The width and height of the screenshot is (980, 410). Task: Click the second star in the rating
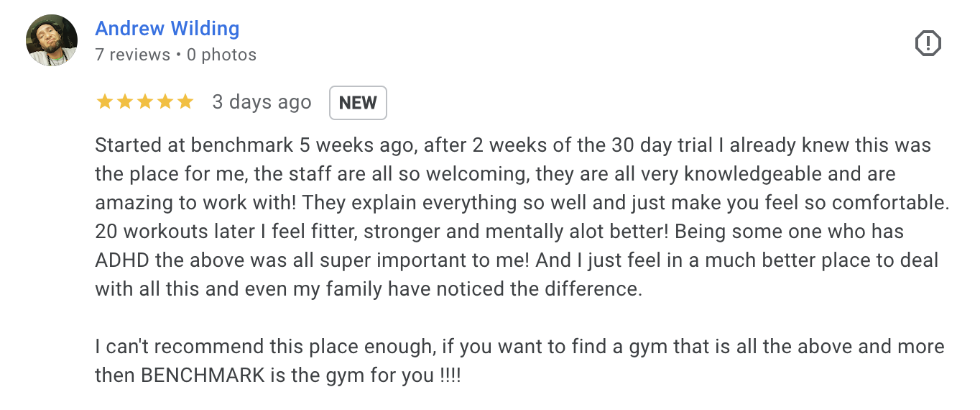click(x=125, y=102)
